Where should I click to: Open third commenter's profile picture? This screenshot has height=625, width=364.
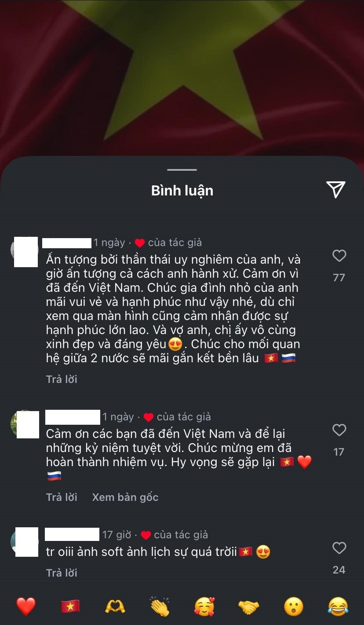(x=25, y=541)
